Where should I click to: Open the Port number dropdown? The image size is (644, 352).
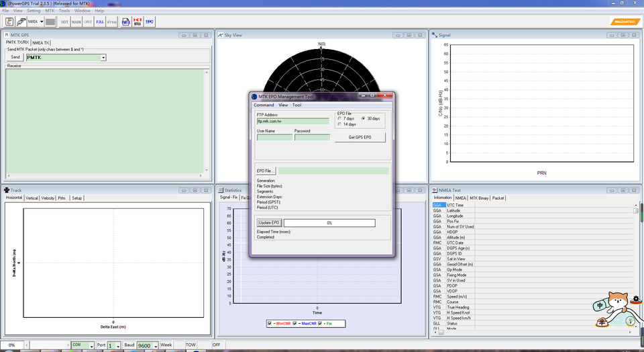click(x=119, y=345)
